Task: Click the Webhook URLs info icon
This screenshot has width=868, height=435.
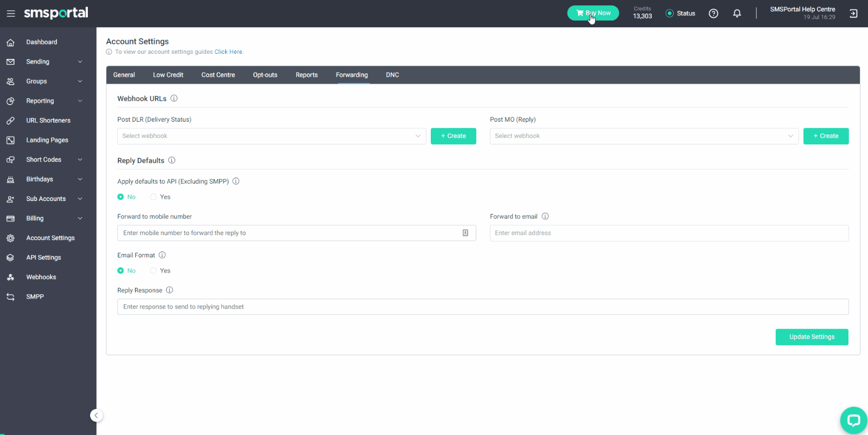Action: pyautogui.click(x=174, y=98)
